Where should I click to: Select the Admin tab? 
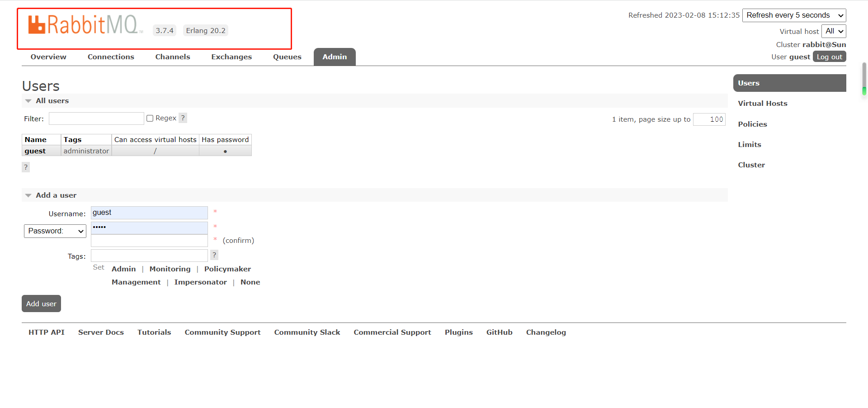[335, 57]
